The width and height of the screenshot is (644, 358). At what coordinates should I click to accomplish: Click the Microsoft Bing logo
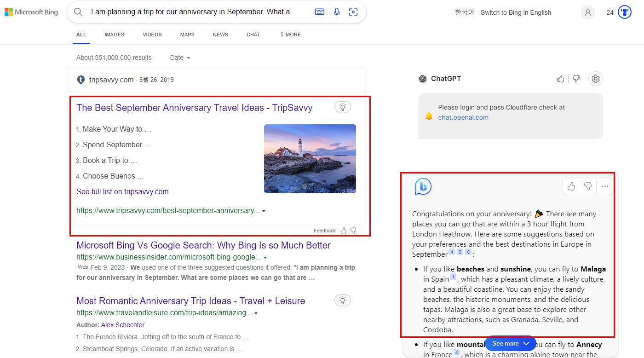[x=31, y=12]
